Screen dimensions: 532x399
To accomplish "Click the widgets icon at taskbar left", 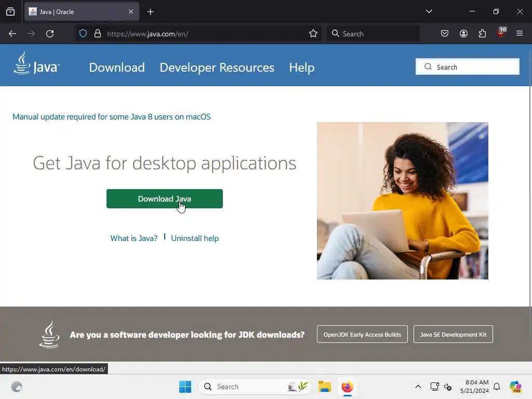I will coord(17,387).
